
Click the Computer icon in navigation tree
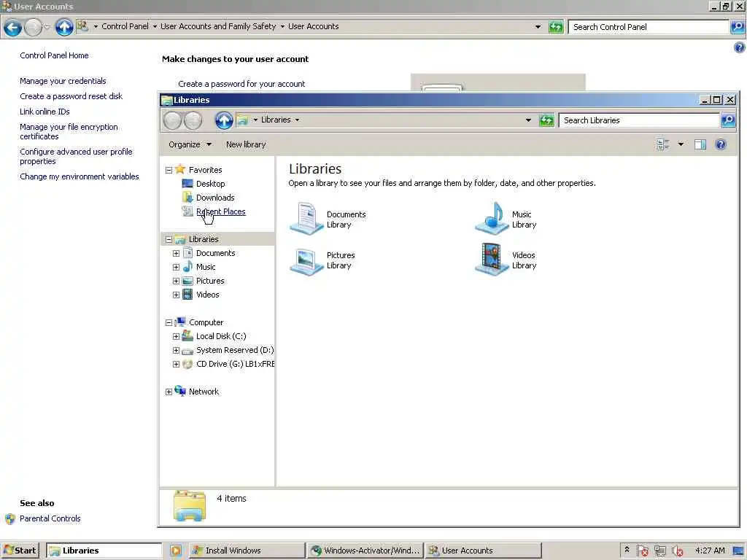(180, 322)
